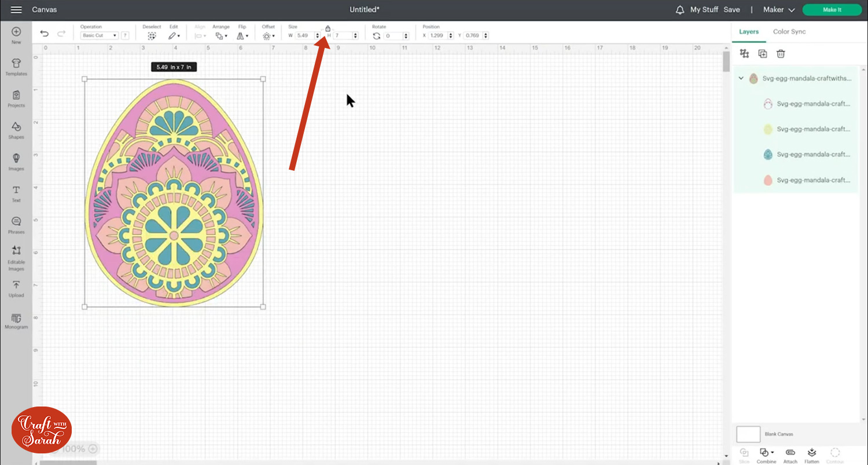
Task: Click the Undo arrow
Action: coord(45,34)
